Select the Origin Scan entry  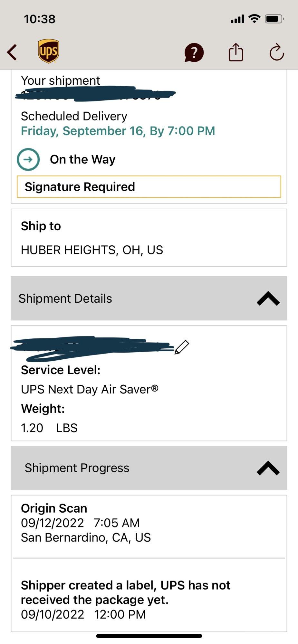coord(149,523)
